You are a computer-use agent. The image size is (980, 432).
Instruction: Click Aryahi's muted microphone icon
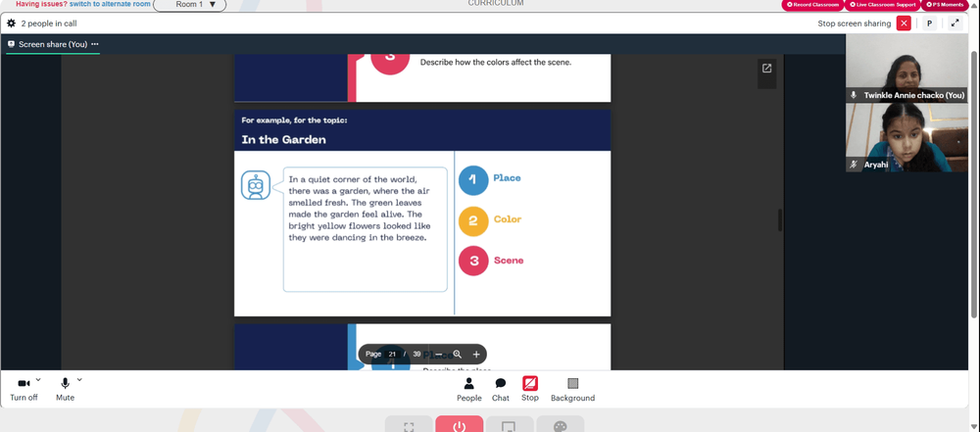point(854,165)
